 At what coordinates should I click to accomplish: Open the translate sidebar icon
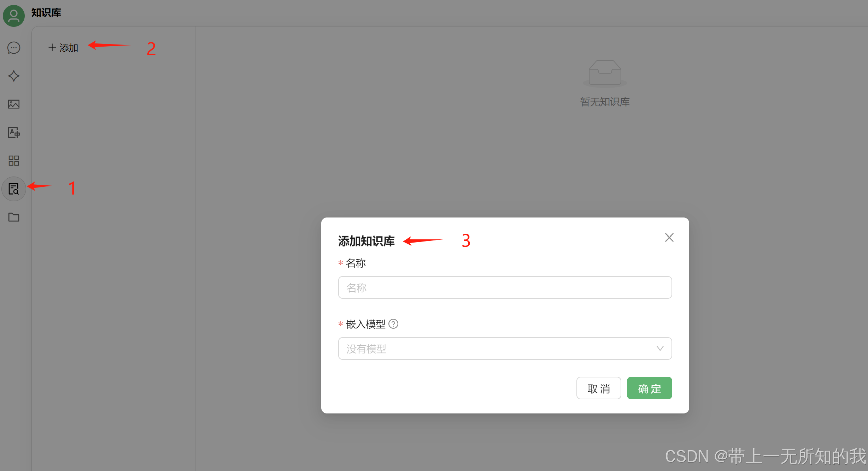14,132
